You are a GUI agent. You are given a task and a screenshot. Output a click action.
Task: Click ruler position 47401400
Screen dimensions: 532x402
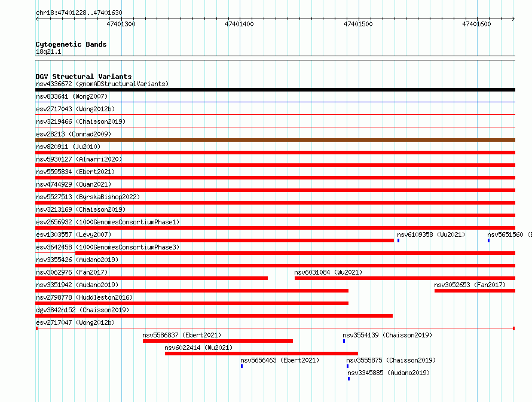coord(239,24)
